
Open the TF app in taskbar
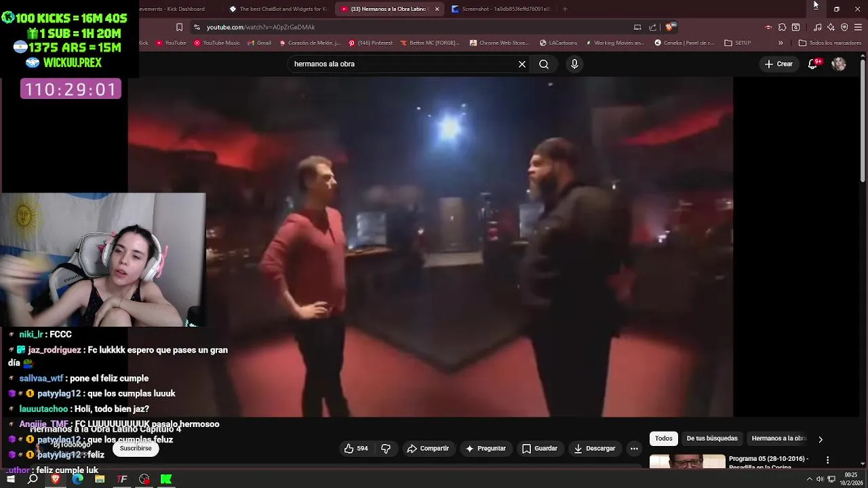[x=122, y=479]
